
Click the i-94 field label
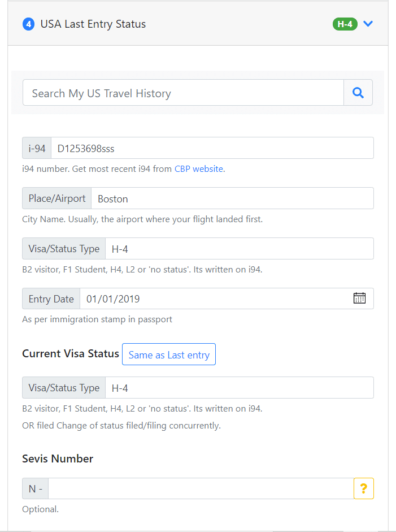pos(36,148)
